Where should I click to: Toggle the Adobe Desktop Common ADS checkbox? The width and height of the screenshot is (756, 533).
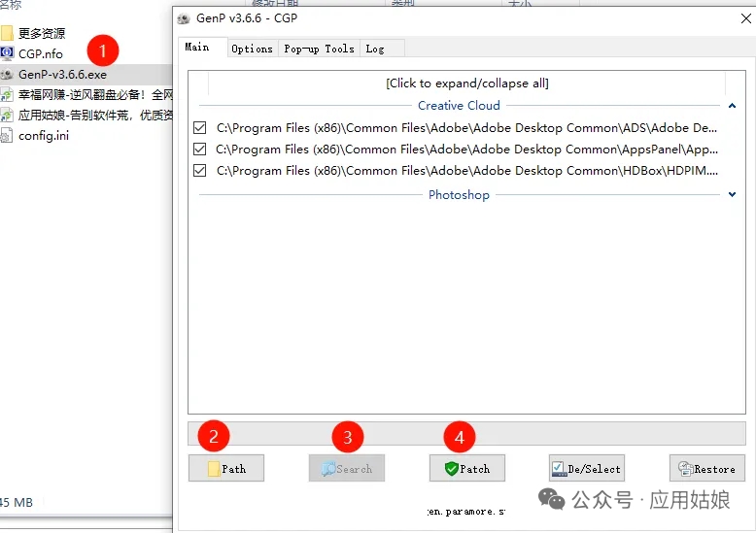pos(200,128)
